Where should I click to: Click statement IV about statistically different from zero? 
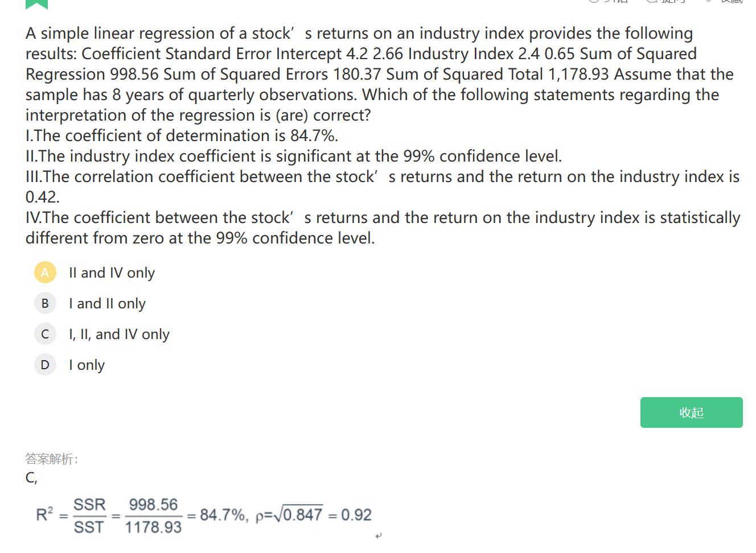pos(383,218)
